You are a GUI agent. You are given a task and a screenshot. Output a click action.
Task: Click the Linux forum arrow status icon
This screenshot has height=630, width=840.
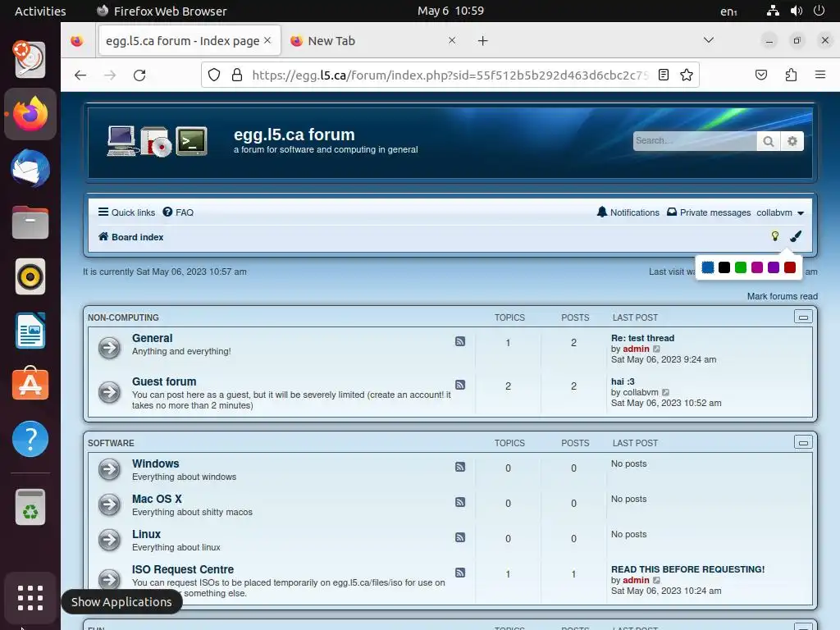[x=109, y=540]
